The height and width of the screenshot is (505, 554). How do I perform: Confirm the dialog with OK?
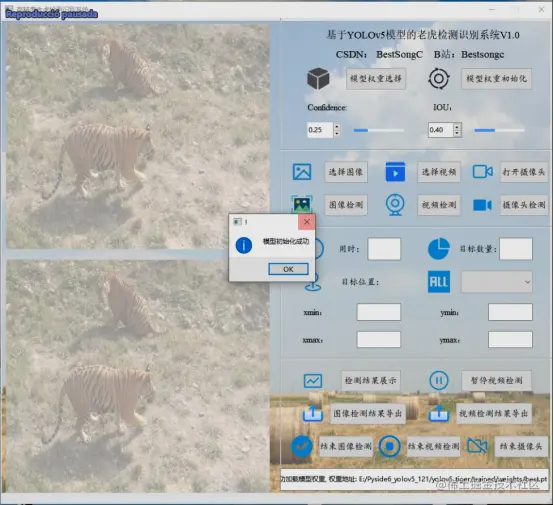click(288, 269)
